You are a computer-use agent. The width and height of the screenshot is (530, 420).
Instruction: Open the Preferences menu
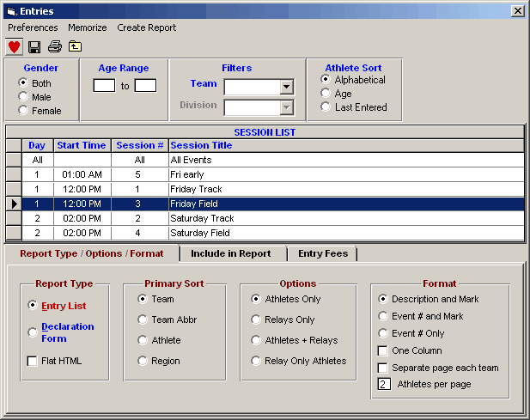pos(33,27)
